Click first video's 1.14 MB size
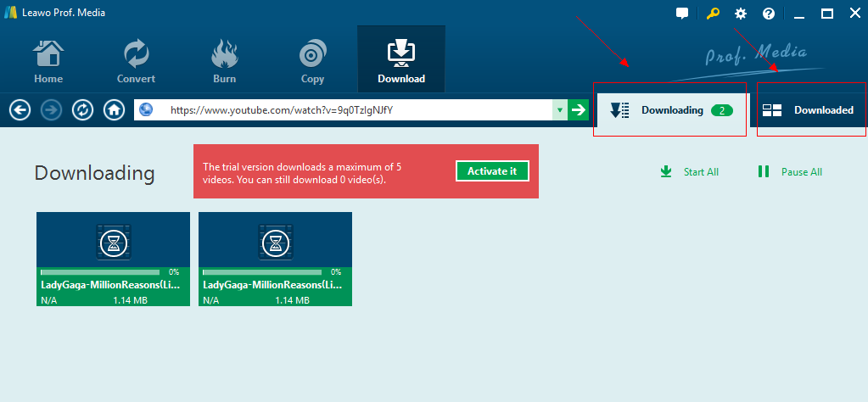This screenshot has width=868, height=402. coord(130,300)
